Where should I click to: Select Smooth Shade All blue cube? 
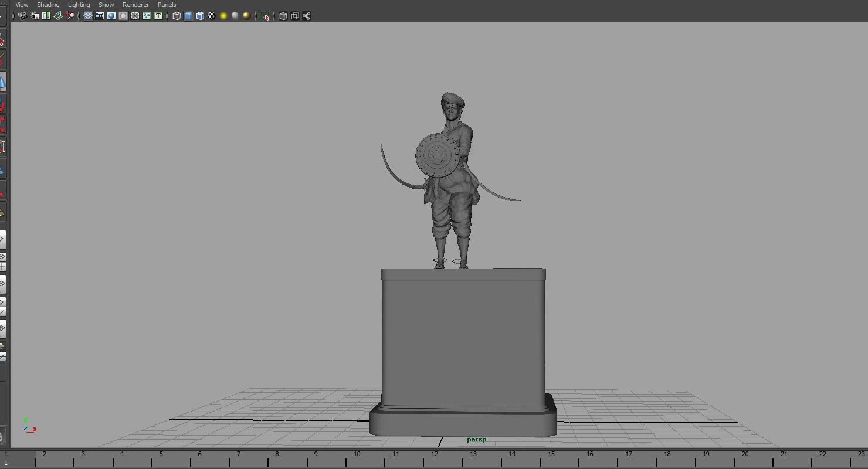188,16
